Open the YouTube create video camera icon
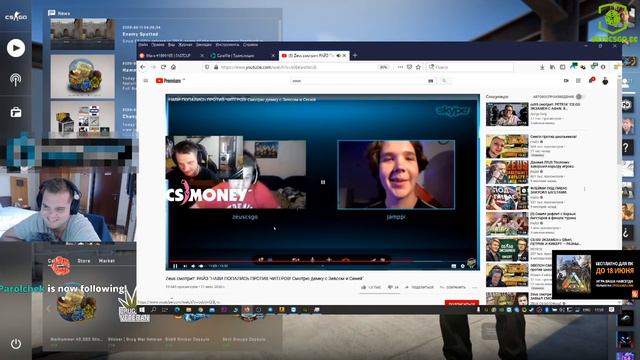 566,81
